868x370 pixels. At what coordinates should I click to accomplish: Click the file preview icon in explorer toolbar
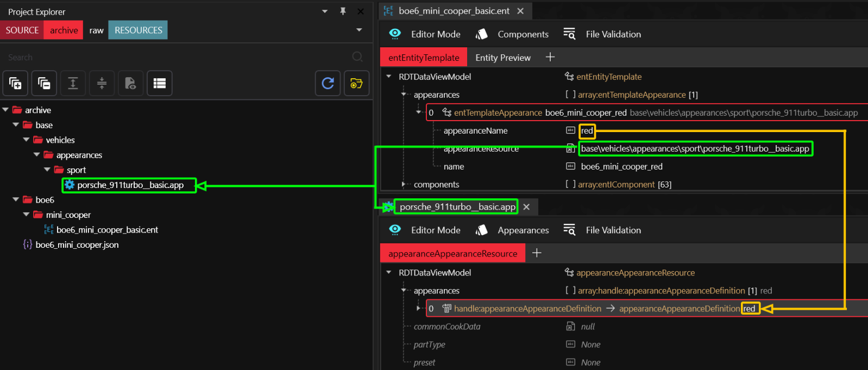coord(130,83)
